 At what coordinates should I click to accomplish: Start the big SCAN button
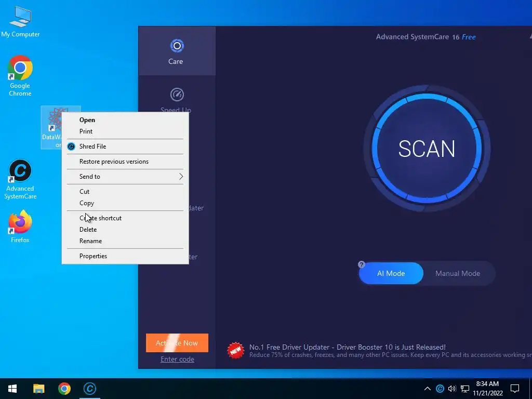pyautogui.click(x=427, y=149)
